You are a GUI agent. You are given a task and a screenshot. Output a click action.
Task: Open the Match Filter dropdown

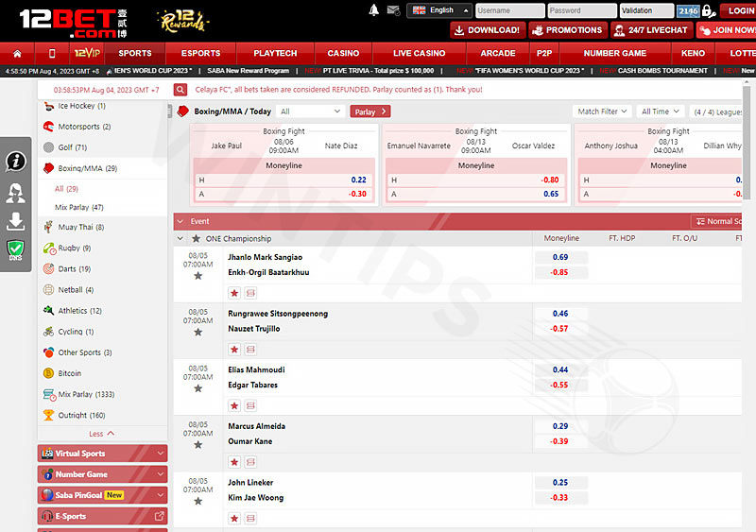[602, 112]
